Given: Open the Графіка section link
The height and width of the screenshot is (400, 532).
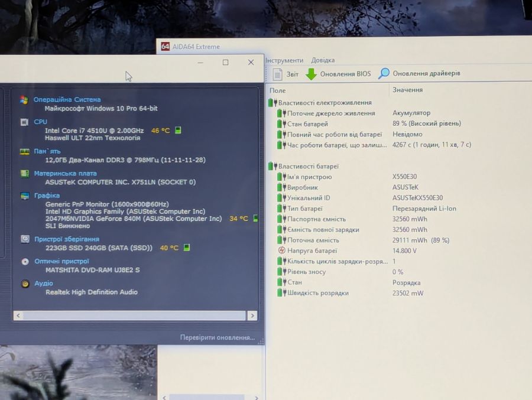Looking at the screenshot, I should [x=47, y=196].
